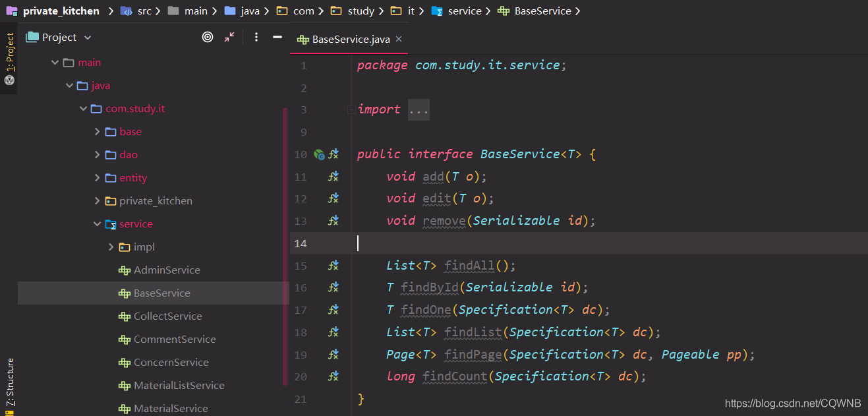The width and height of the screenshot is (868, 416).
Task: Expand the dao package
Action: 97,155
